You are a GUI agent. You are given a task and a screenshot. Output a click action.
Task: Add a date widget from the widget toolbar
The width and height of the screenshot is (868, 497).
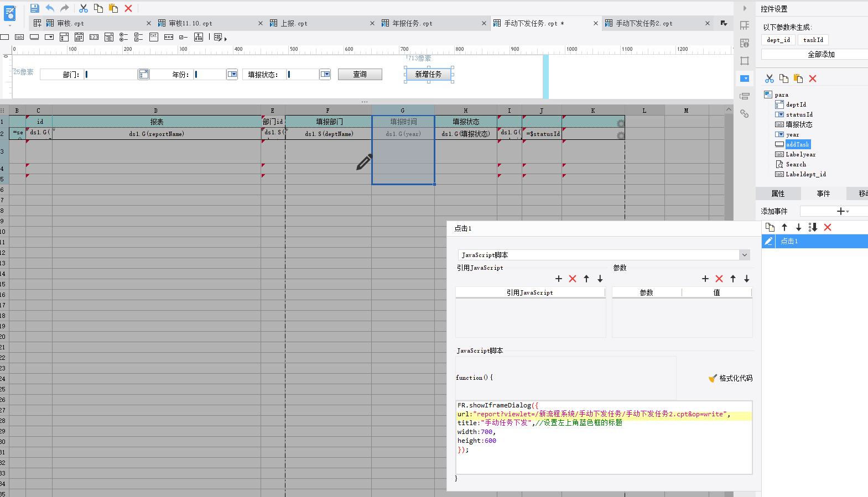point(79,37)
